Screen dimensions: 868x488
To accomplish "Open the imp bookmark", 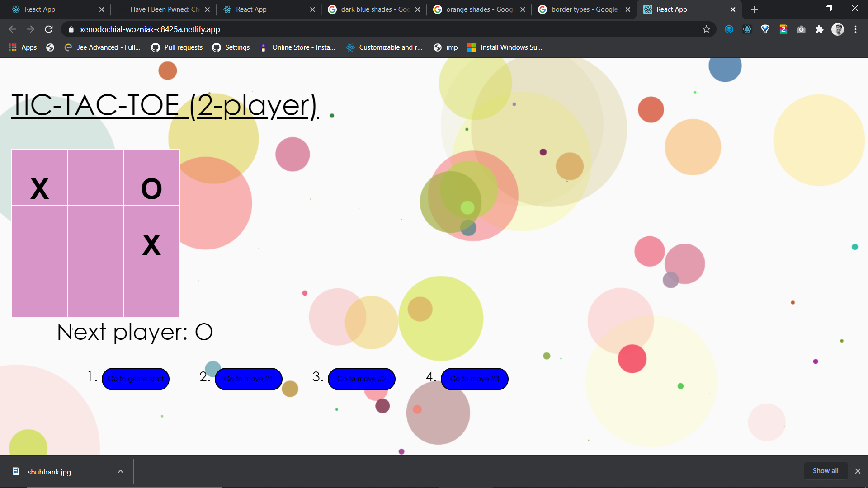I will tap(446, 47).
